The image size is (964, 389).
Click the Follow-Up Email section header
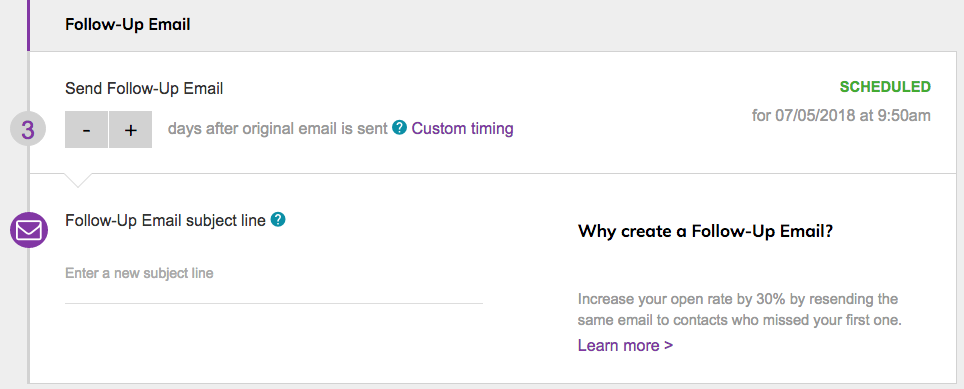coord(128,25)
